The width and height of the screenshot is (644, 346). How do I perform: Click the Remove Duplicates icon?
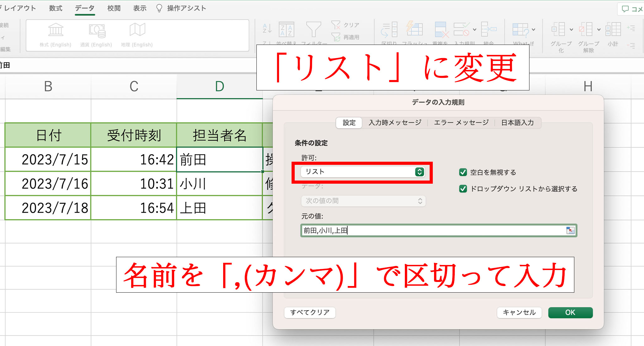click(x=441, y=30)
